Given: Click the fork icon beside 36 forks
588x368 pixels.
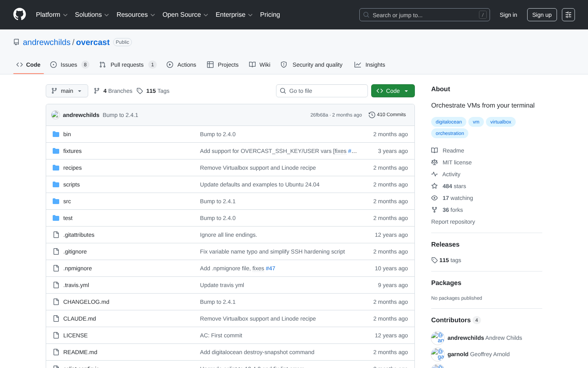Looking at the screenshot, I should [x=434, y=210].
